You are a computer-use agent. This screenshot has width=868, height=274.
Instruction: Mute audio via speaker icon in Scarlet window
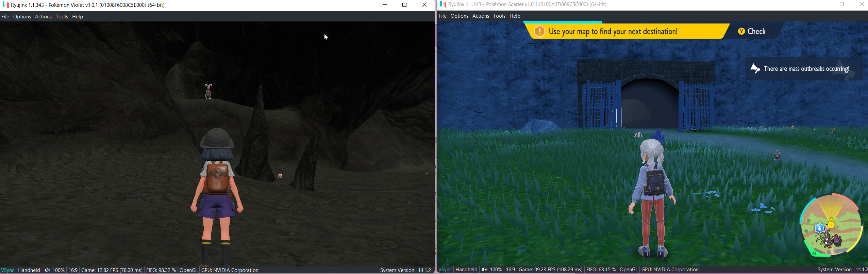click(x=485, y=270)
